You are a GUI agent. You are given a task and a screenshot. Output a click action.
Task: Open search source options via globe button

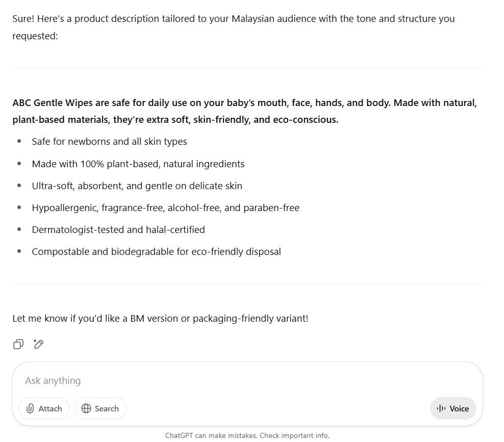[x=100, y=408]
